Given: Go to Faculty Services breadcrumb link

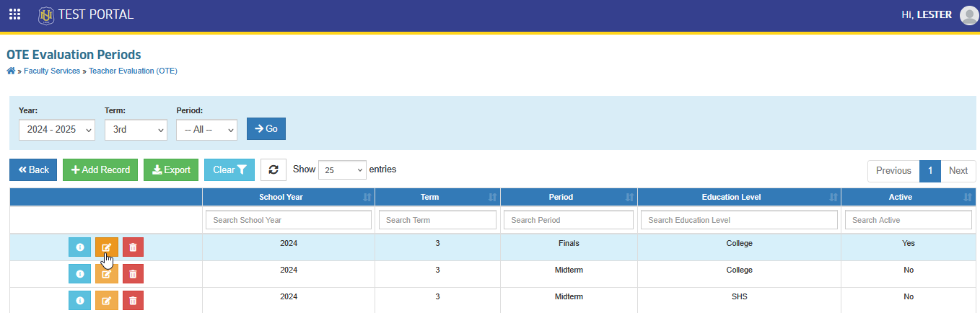Looking at the screenshot, I should (52, 71).
